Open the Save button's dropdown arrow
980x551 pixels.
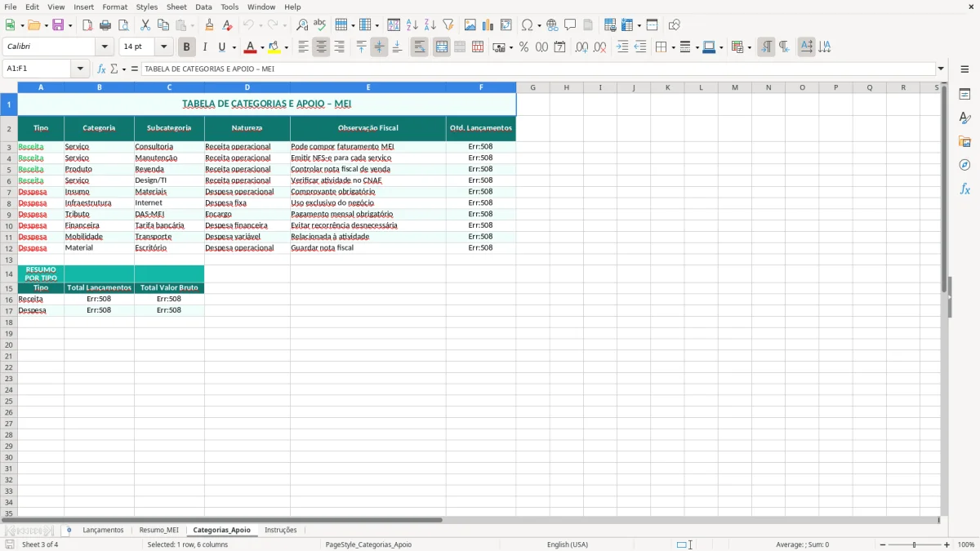pos(70,25)
